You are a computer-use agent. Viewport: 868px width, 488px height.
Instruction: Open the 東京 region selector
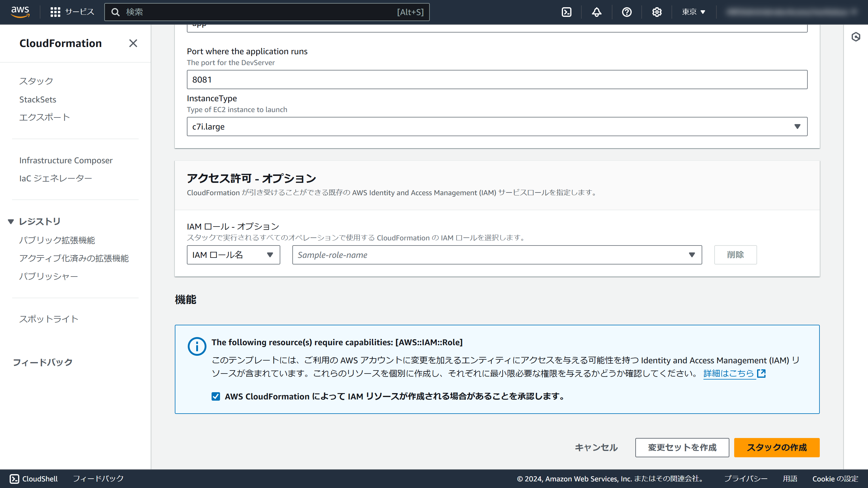[693, 12]
